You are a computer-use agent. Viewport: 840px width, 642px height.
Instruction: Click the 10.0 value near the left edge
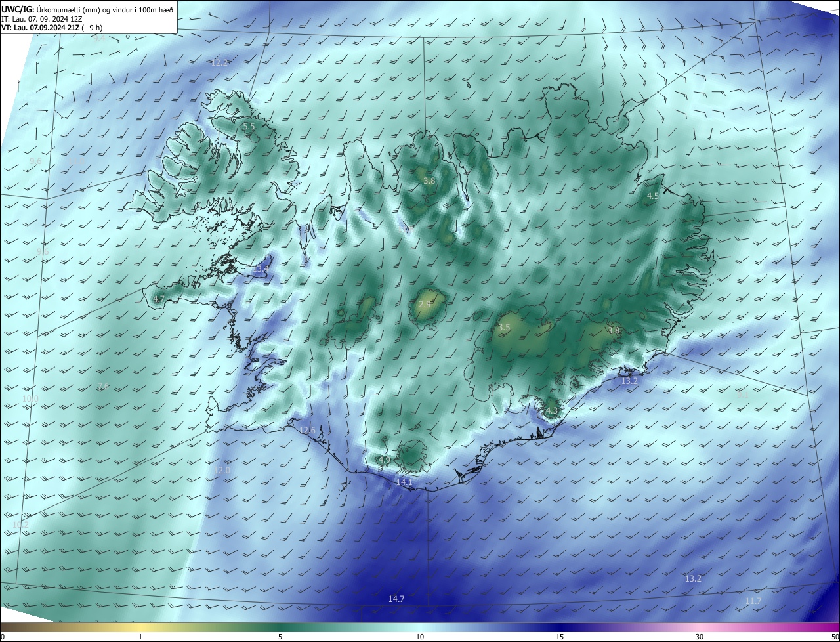[x=30, y=399]
